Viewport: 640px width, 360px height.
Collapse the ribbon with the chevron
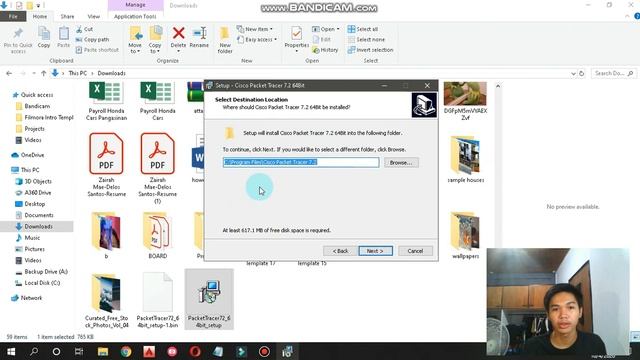pos(627,16)
